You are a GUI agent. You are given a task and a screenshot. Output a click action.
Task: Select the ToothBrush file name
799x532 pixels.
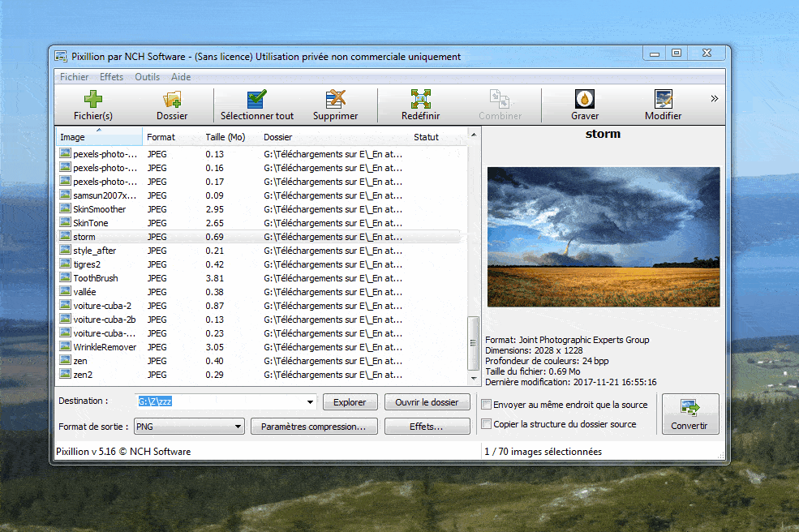pyautogui.click(x=96, y=277)
